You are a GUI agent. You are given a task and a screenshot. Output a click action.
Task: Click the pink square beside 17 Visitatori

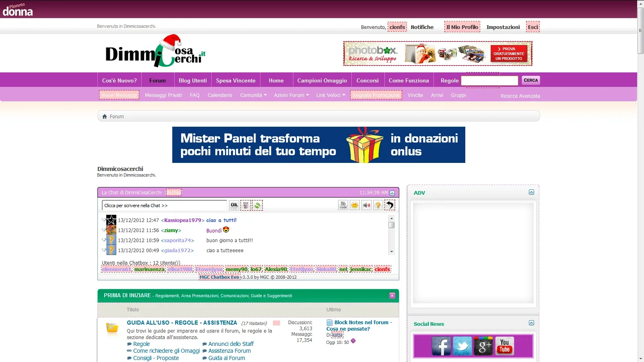click(x=277, y=323)
